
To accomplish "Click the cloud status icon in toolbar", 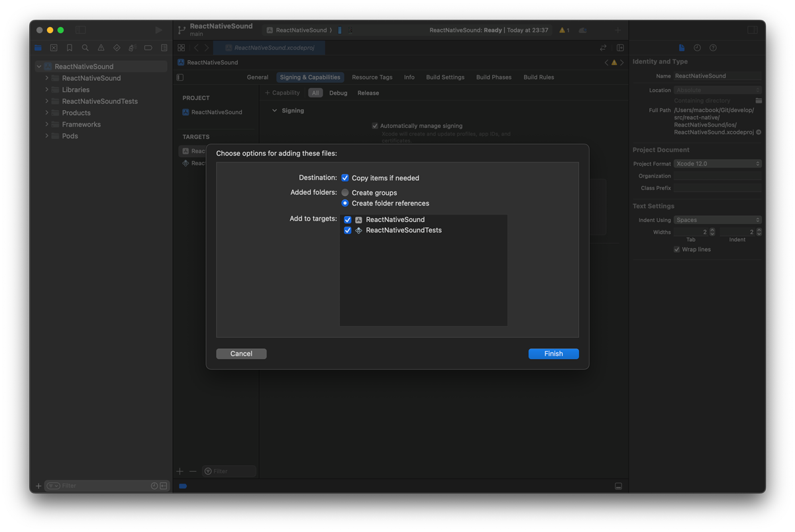I will (x=583, y=30).
